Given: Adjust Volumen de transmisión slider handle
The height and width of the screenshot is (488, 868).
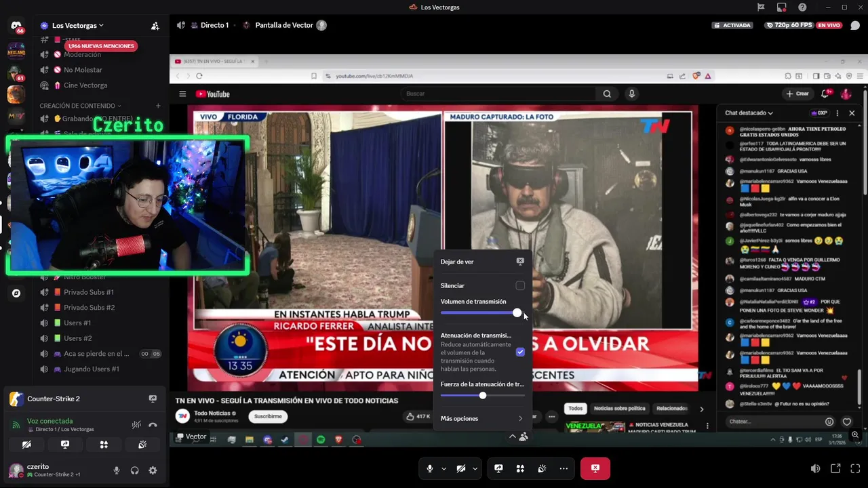Looking at the screenshot, I should click(x=517, y=312).
